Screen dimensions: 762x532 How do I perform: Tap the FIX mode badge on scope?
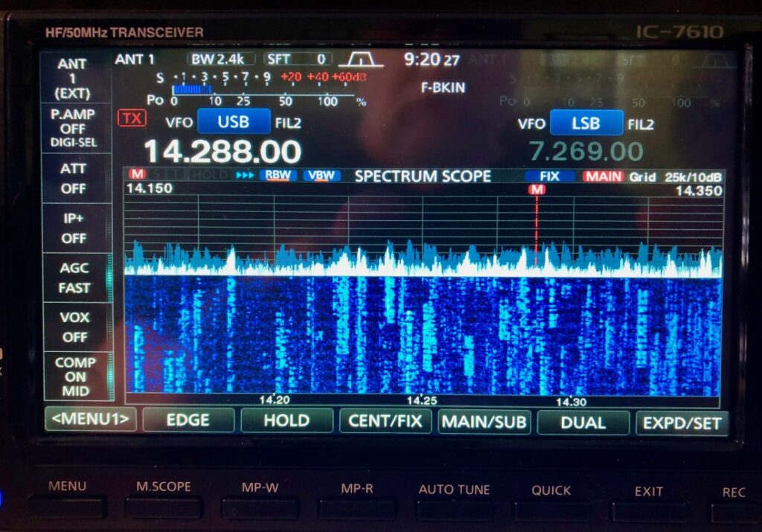550,176
